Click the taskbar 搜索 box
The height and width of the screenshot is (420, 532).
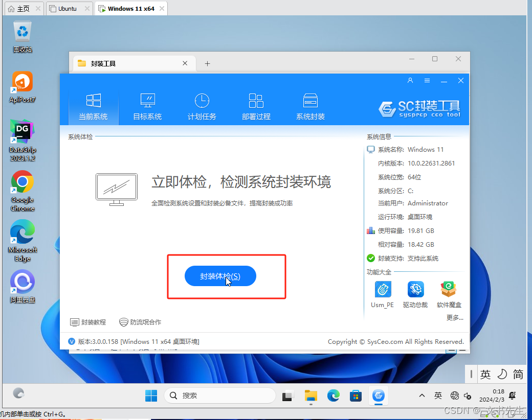[x=220, y=395]
